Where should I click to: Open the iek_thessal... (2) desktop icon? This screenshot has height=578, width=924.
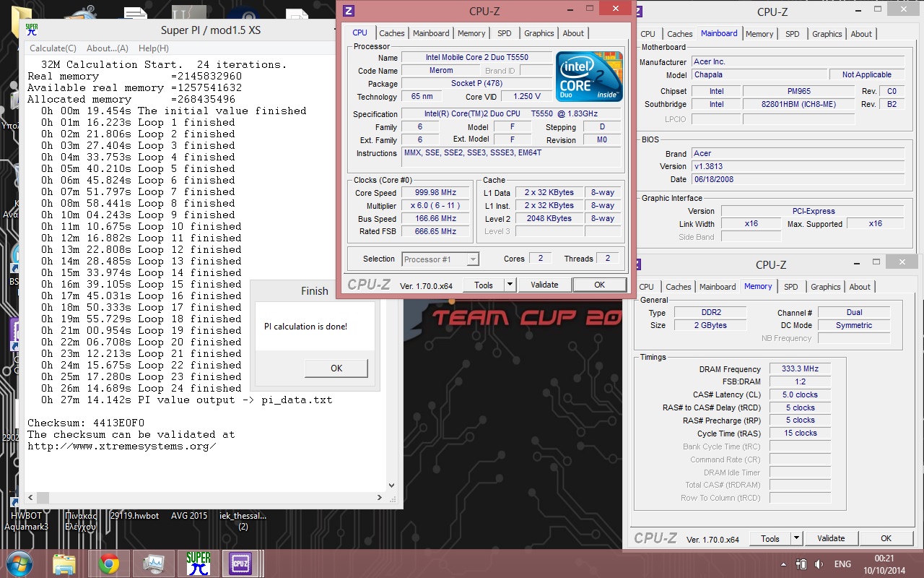tap(243, 521)
